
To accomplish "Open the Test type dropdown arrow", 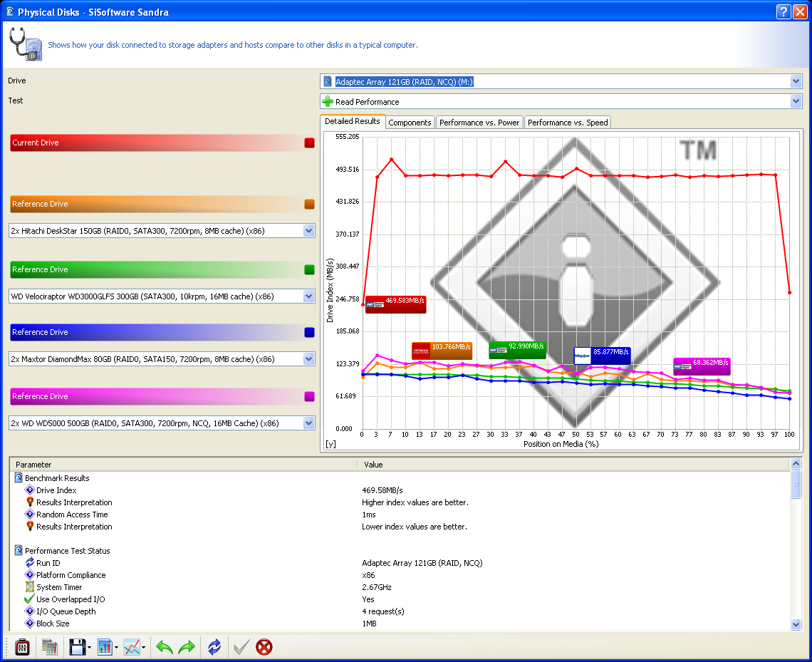I will coord(796,101).
